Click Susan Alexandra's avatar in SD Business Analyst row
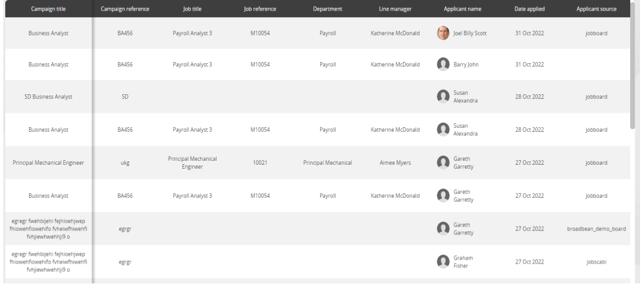Screen dimensions: 644x288 [x=443, y=96]
